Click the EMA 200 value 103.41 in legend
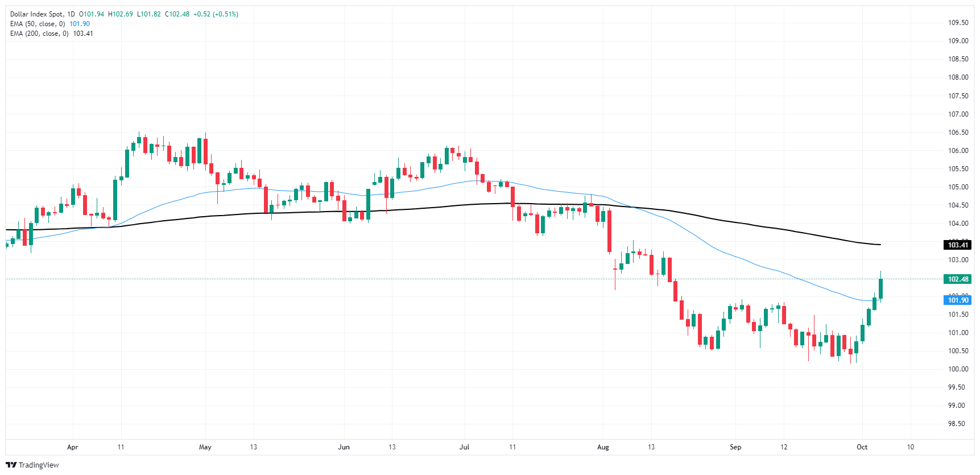 click(x=83, y=34)
